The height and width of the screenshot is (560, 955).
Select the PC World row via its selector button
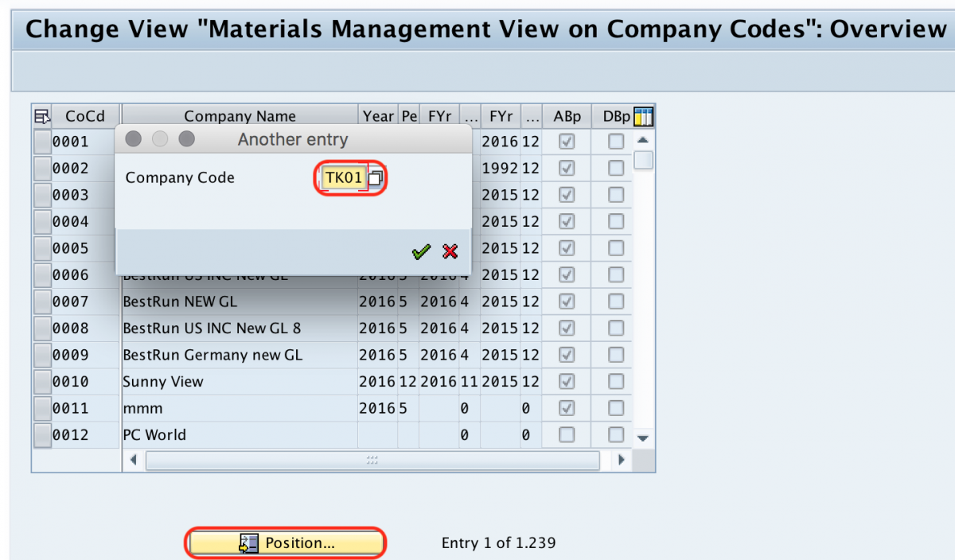(41, 434)
